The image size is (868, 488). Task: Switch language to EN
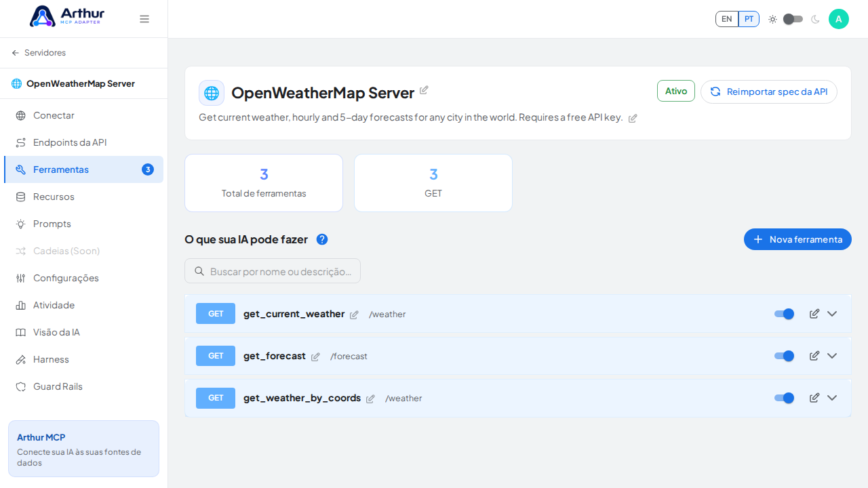[727, 19]
